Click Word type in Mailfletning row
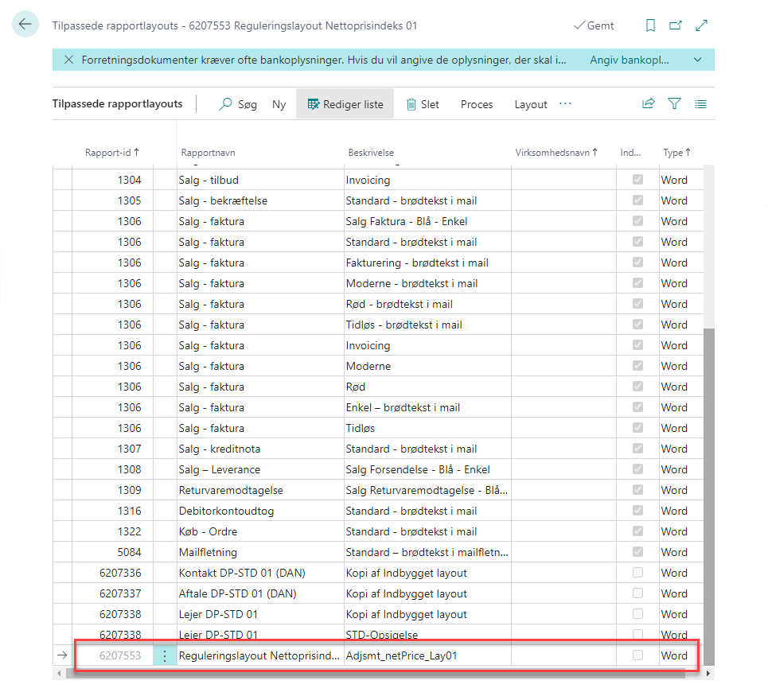 coord(674,552)
